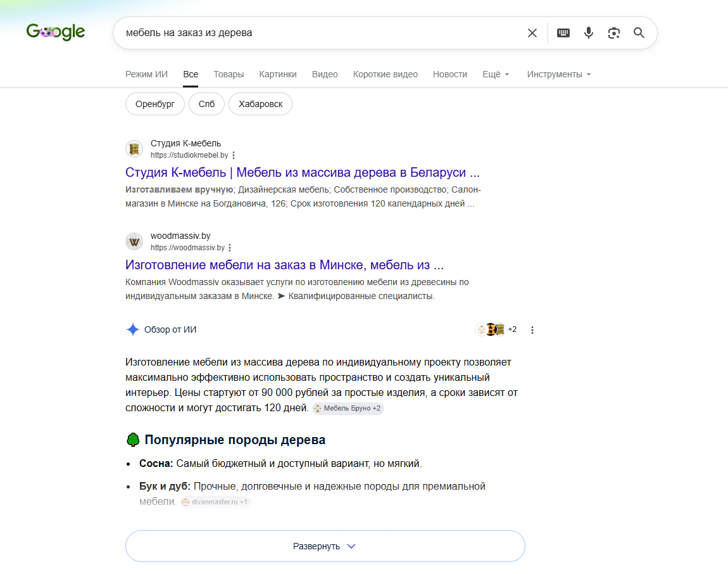
Task: Expand the Ещё dropdown menu
Action: click(496, 74)
